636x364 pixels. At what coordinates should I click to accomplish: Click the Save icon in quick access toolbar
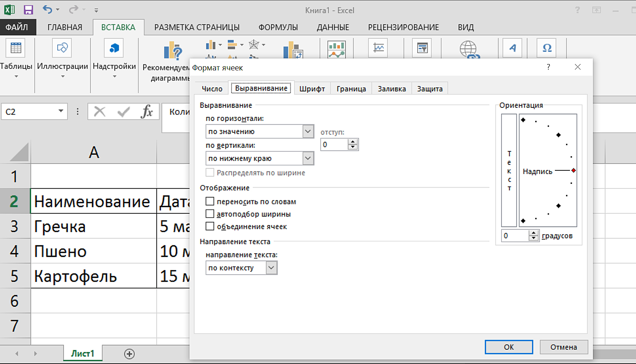point(28,10)
